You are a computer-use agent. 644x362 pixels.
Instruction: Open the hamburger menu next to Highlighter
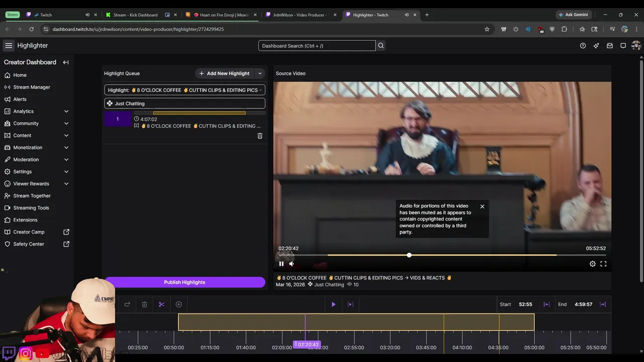(x=9, y=46)
